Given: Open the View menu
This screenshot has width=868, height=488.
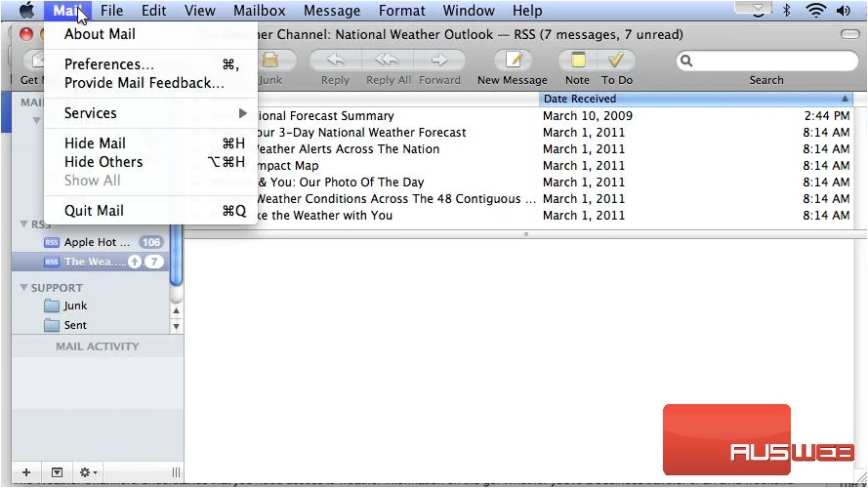Looking at the screenshot, I should (199, 11).
